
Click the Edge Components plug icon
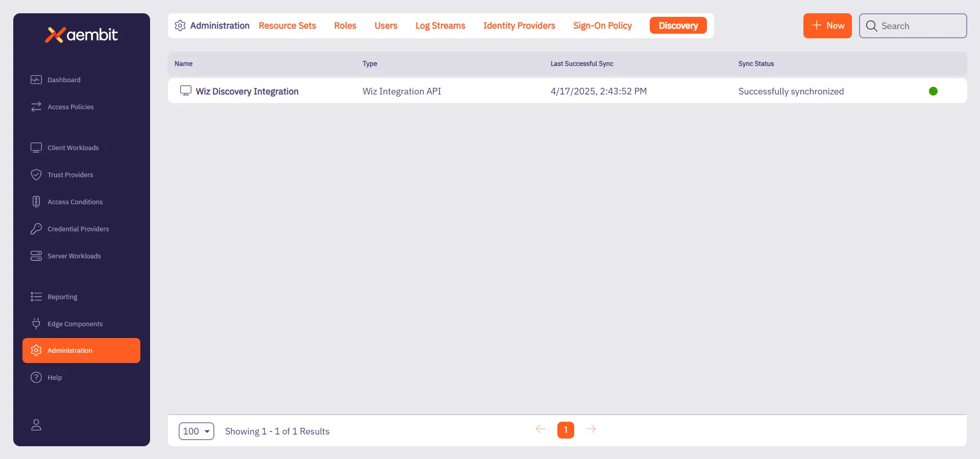[36, 324]
